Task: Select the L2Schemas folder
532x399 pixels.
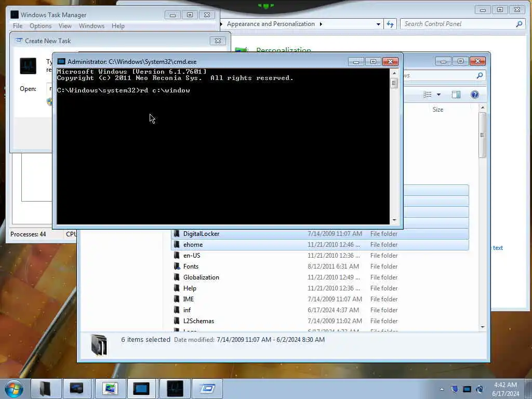Action: (320, 321)
